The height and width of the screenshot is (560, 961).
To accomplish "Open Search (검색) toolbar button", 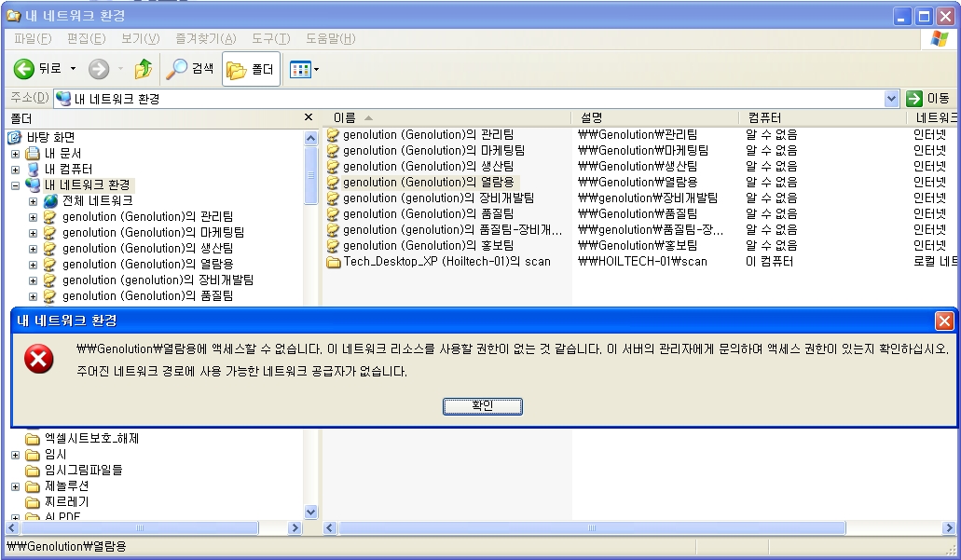I will pos(190,69).
